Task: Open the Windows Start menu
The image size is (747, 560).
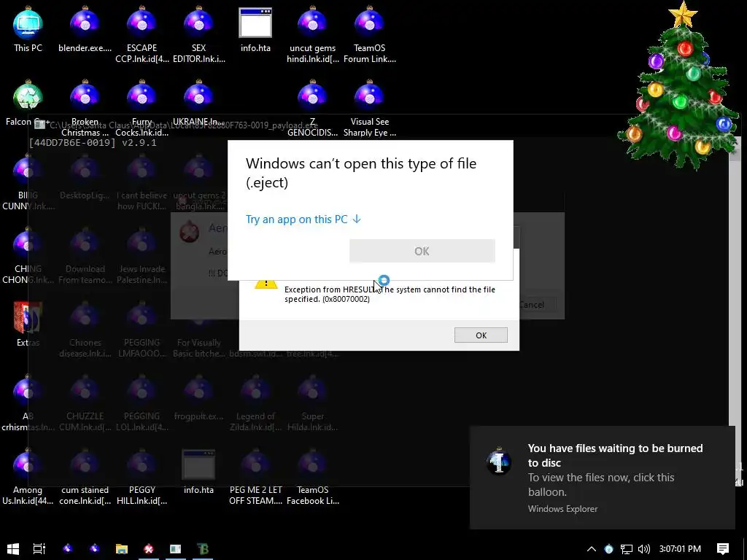Action: tap(13, 548)
